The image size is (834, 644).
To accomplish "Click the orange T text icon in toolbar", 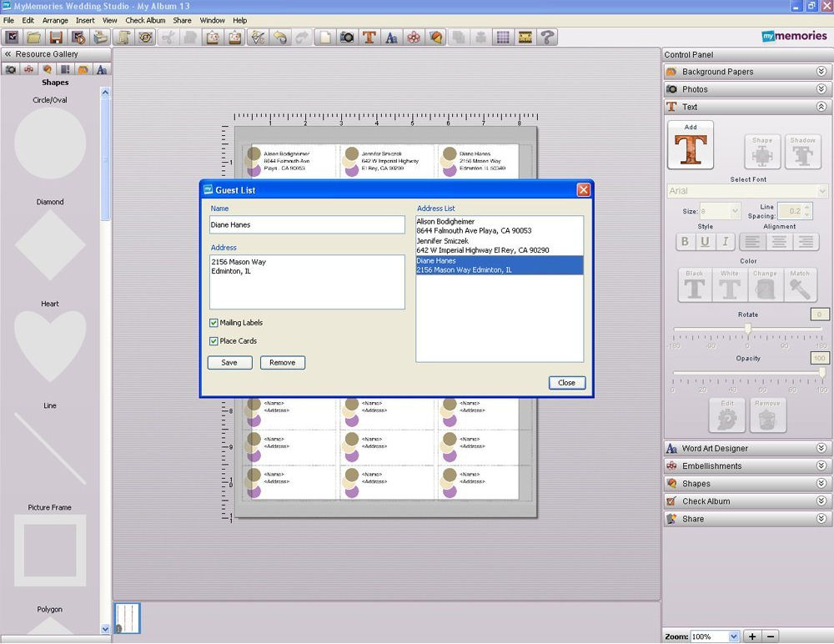I will point(369,38).
